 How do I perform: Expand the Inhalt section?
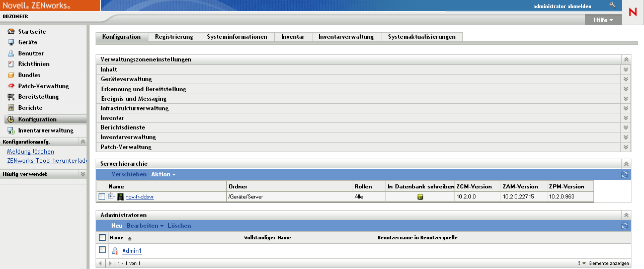[626, 70]
